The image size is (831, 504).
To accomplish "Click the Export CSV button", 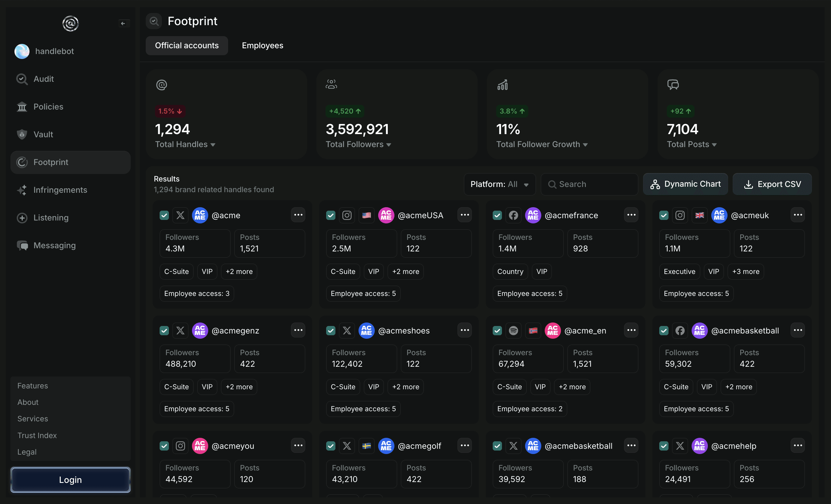I will coord(772,184).
